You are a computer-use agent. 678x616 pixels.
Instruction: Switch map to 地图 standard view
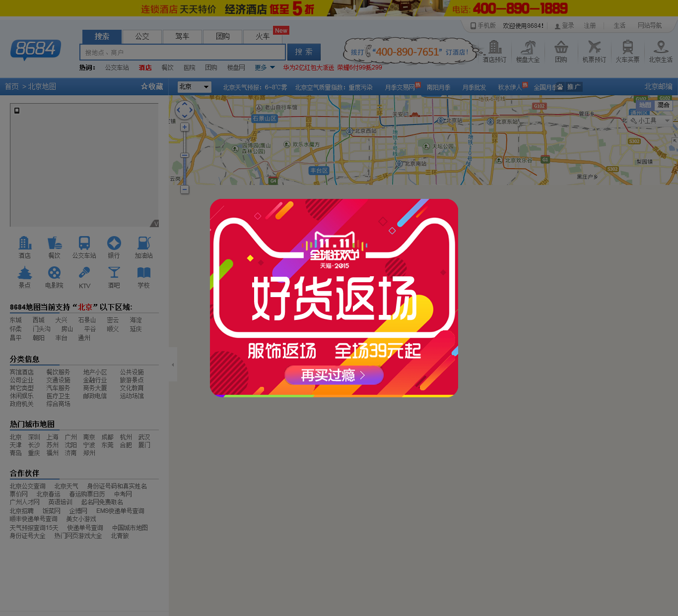click(645, 105)
